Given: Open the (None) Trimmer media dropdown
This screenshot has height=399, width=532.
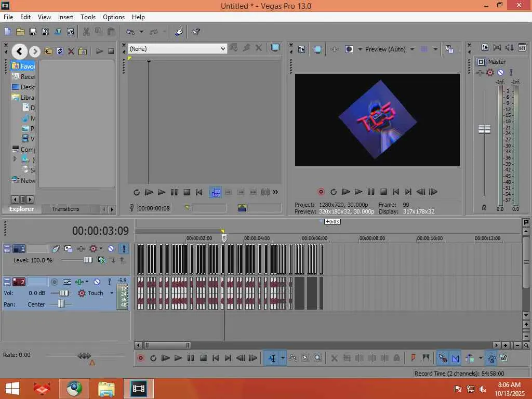Looking at the screenshot, I should (223, 49).
